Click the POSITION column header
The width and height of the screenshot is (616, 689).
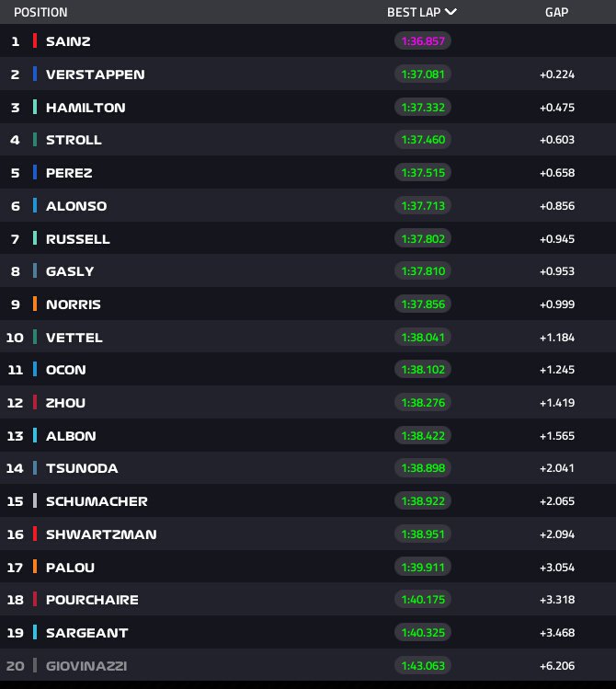click(40, 12)
